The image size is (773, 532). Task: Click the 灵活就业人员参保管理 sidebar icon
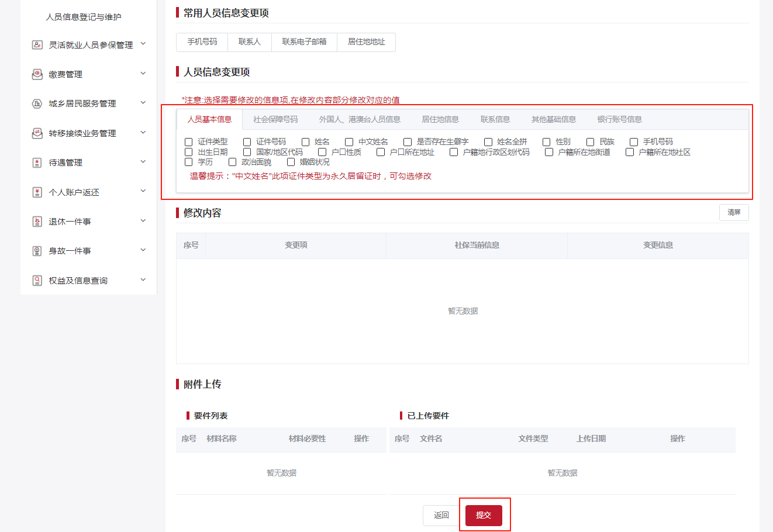coord(34,44)
